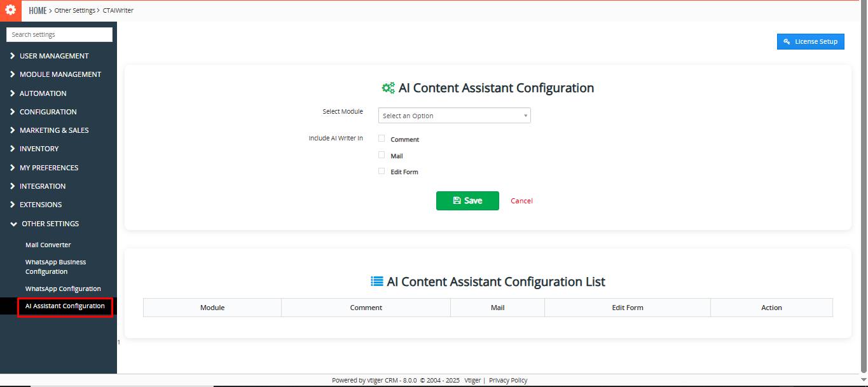Click the Action column header

[x=772, y=308]
